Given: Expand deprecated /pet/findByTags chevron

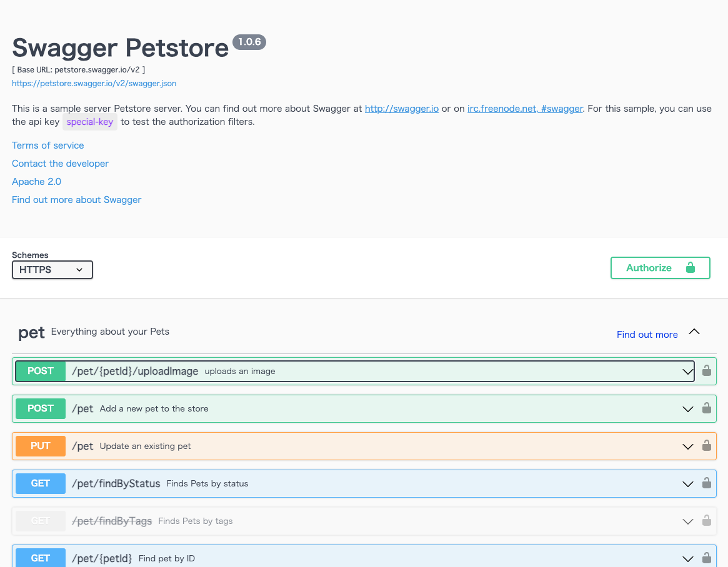Looking at the screenshot, I should point(687,522).
